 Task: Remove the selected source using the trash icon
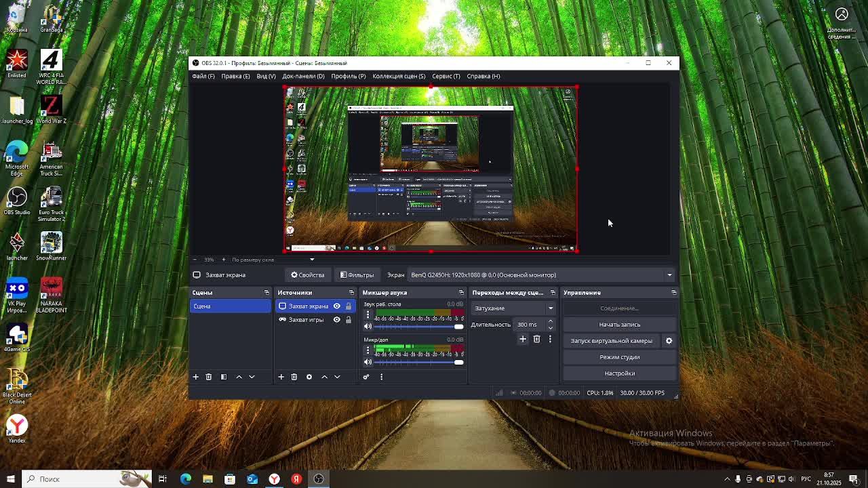(x=294, y=377)
